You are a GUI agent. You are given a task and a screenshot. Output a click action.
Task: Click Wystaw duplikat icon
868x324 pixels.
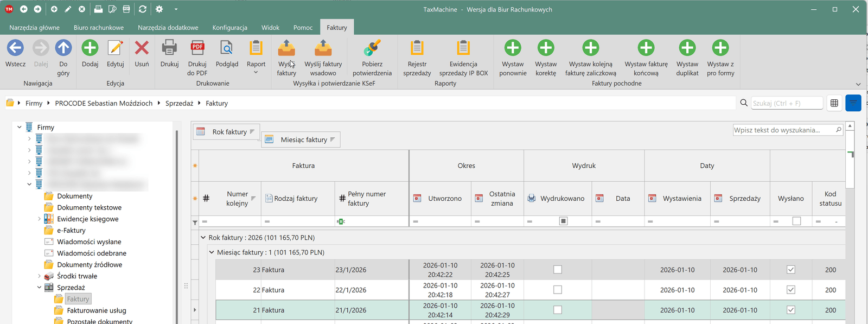point(687,48)
